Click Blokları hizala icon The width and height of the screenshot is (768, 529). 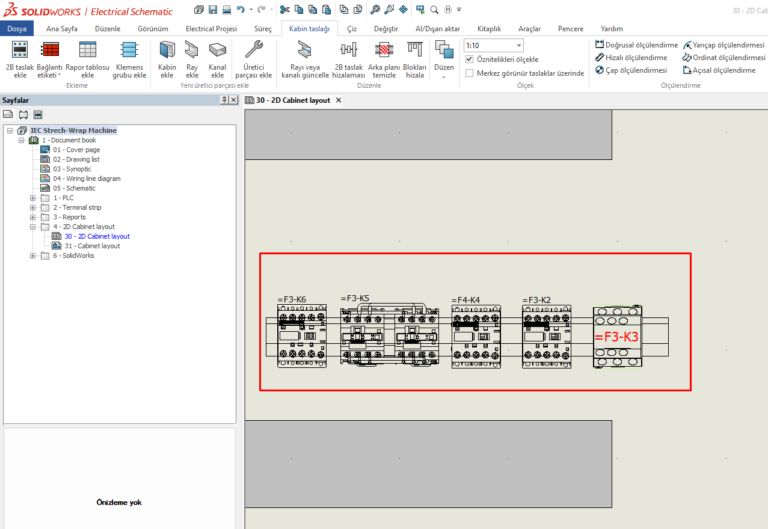414,50
